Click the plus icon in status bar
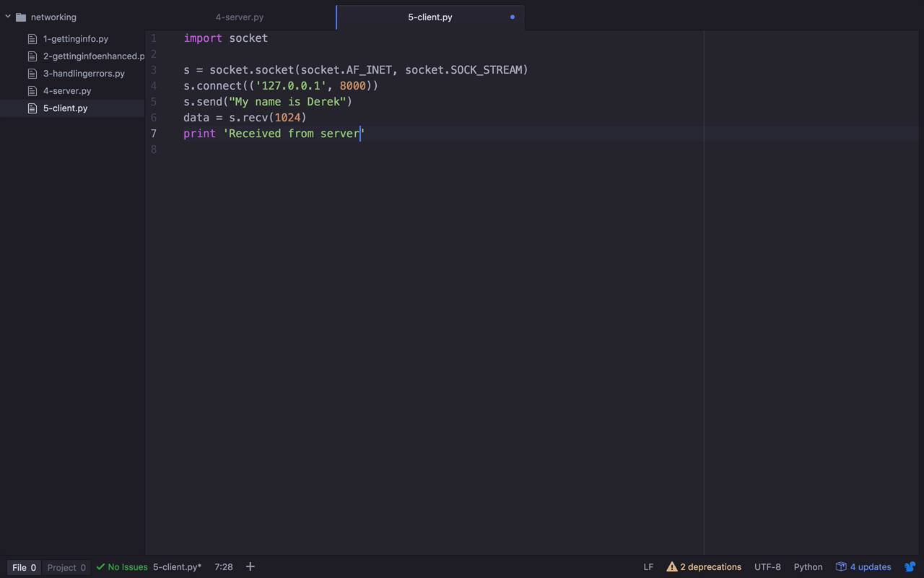 250,566
